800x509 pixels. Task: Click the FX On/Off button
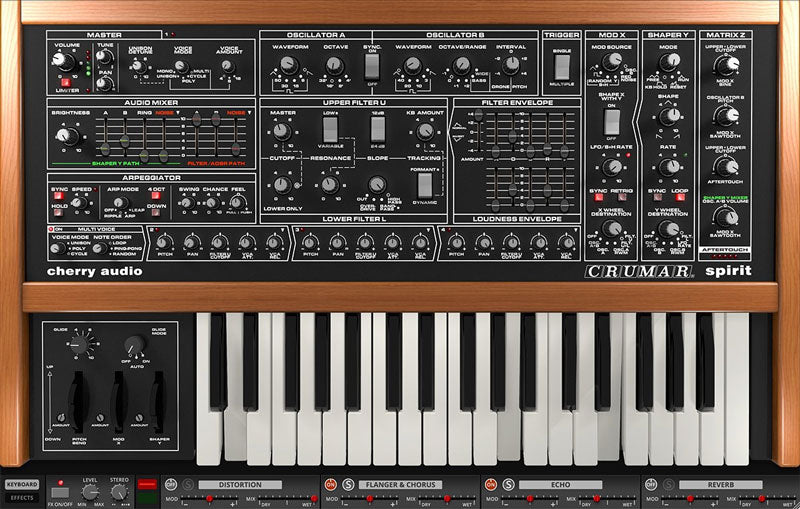click(60, 493)
